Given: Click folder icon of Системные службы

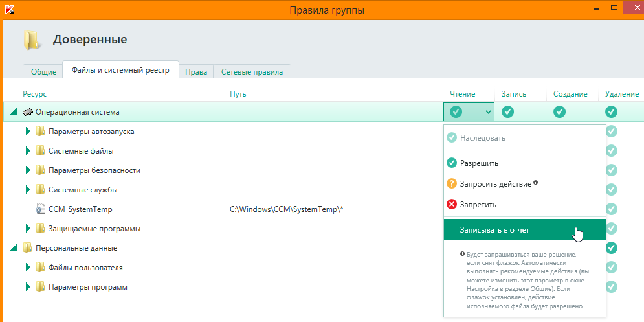Looking at the screenshot, I should 40,190.
